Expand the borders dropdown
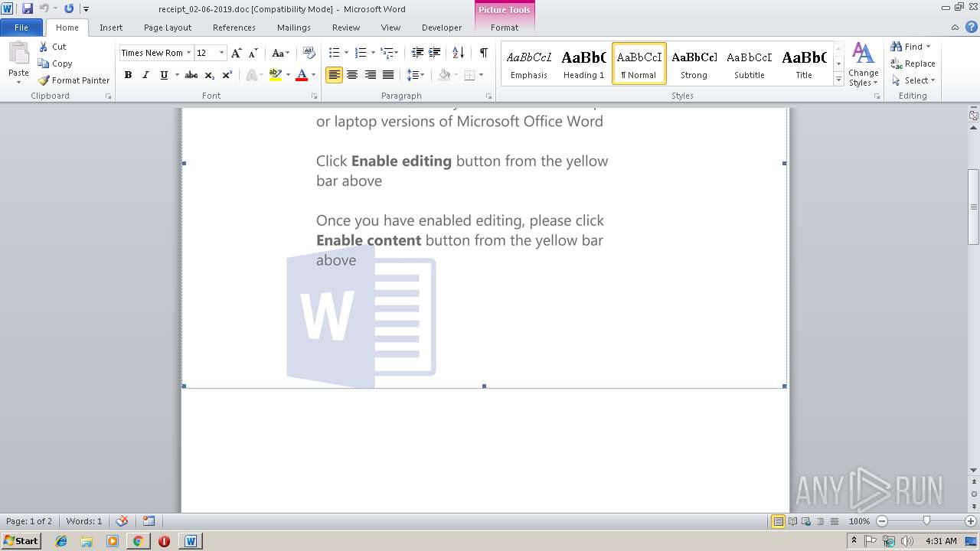The height and width of the screenshot is (551, 980). [481, 75]
